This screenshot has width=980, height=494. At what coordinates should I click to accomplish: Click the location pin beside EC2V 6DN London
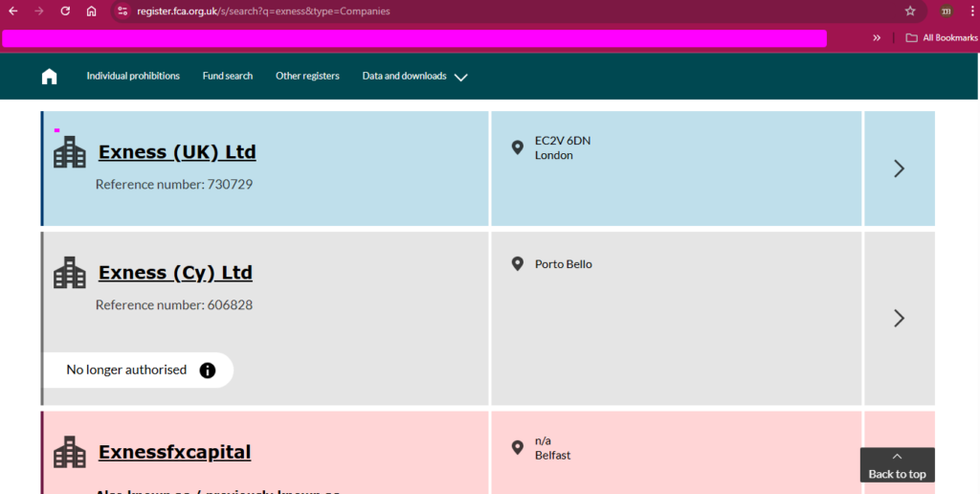point(518,147)
